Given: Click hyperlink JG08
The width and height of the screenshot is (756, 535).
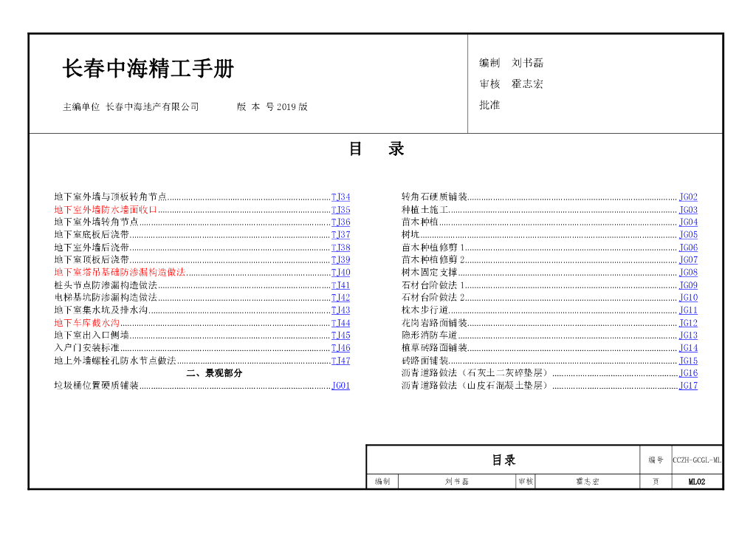Looking at the screenshot, I should coord(688,272).
